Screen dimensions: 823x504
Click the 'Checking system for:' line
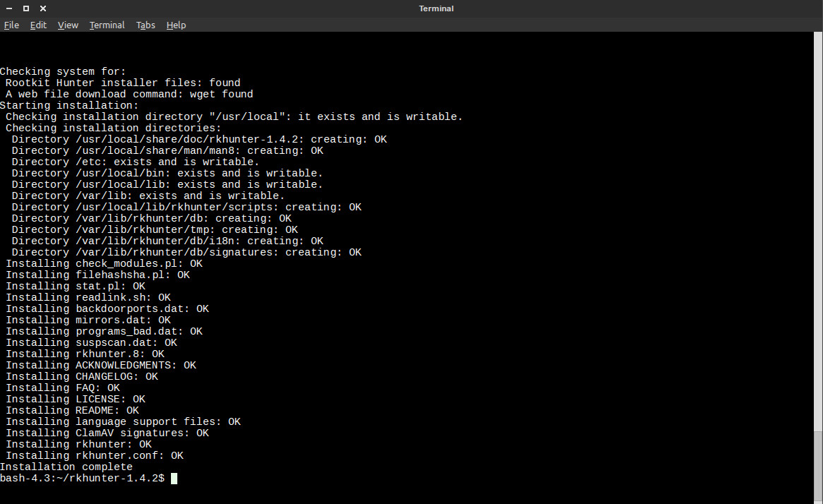[x=63, y=71]
